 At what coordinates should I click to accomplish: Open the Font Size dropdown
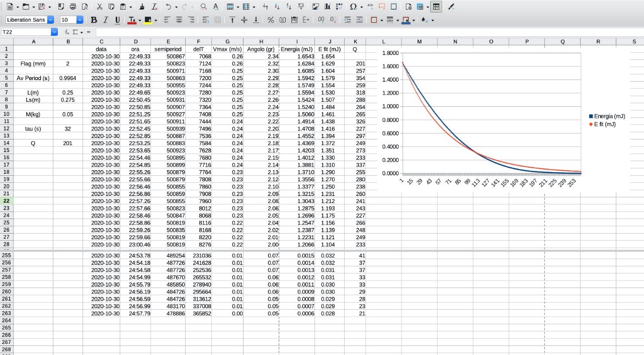[x=80, y=20]
